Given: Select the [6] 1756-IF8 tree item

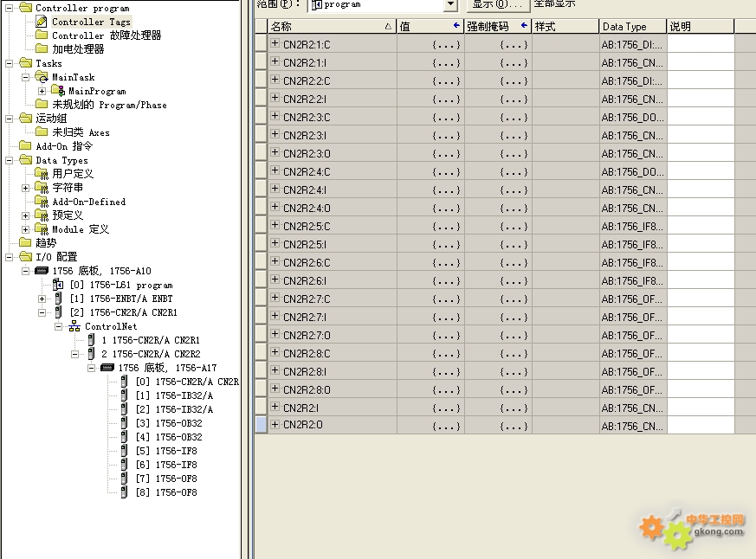Looking at the screenshot, I should (x=166, y=465).
